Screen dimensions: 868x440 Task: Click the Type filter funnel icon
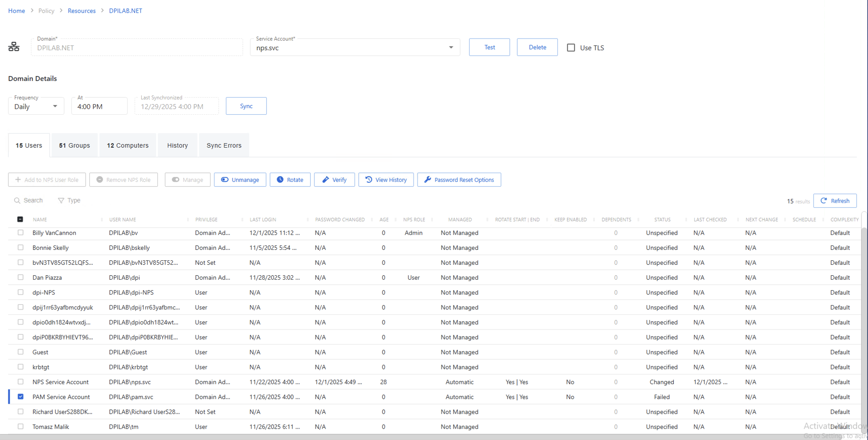pos(61,200)
